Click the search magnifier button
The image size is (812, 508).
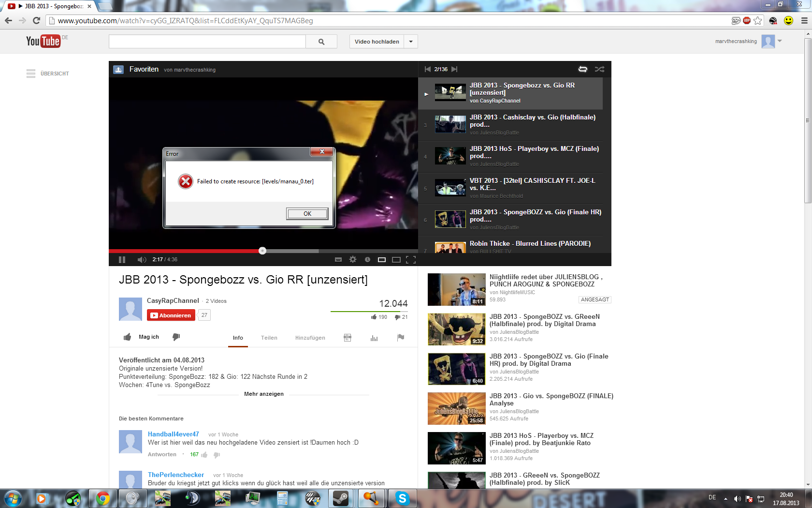(x=321, y=42)
